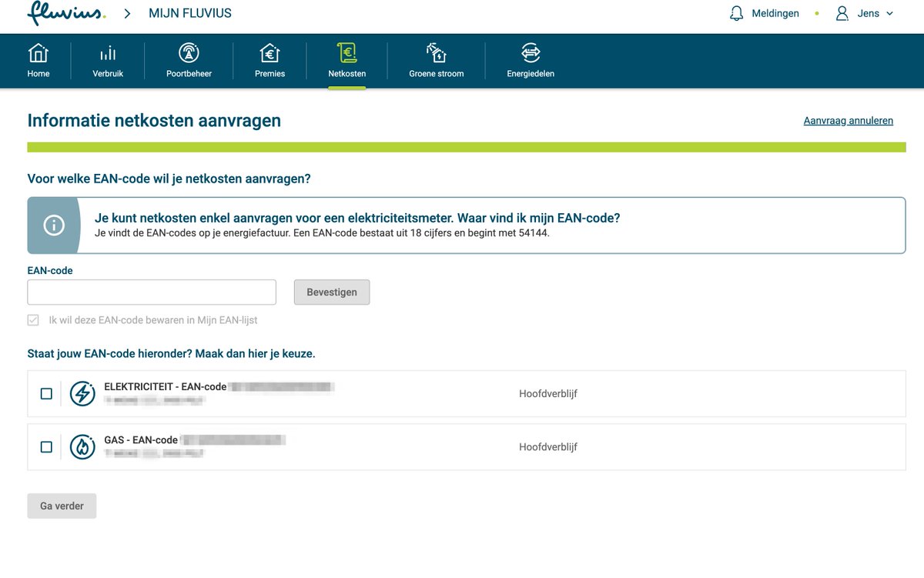The image size is (924, 578).
Task: Select the Netkosten receipt icon
Action: point(346,54)
